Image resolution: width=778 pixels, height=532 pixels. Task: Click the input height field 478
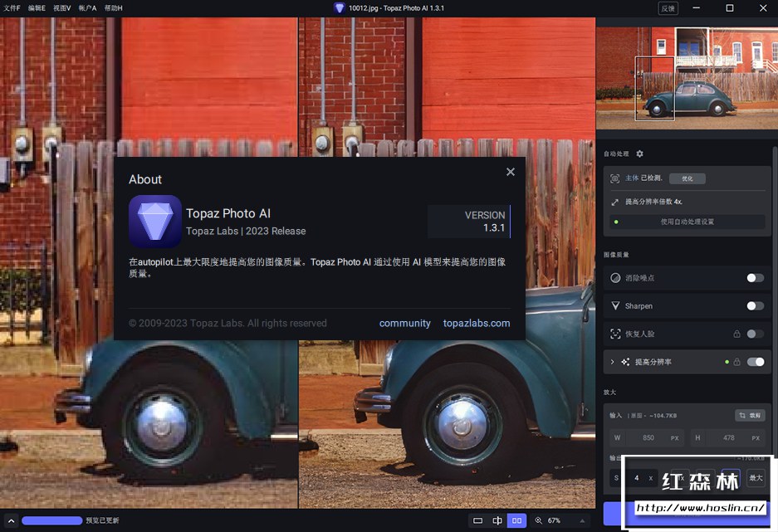(728, 437)
